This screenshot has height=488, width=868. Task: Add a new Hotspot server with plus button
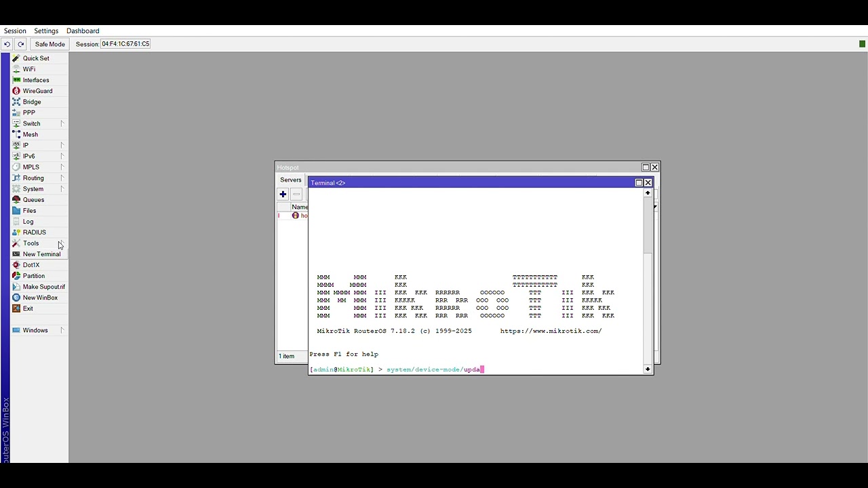coord(283,195)
